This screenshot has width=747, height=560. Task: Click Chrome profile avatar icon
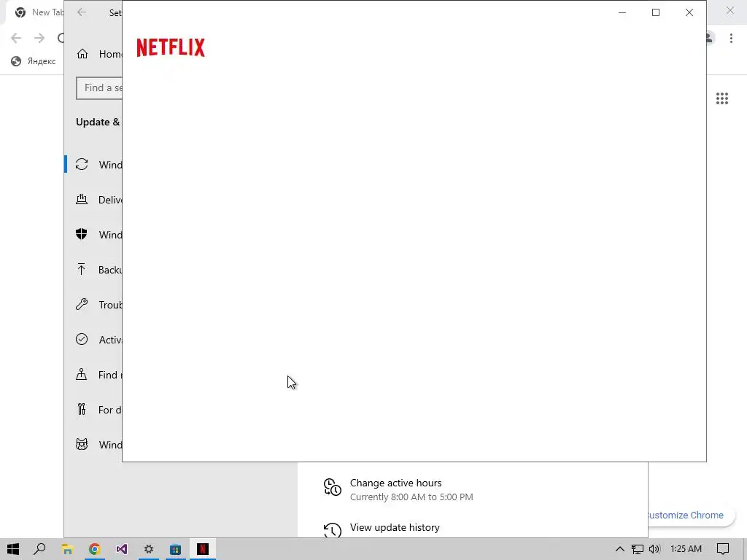(709, 38)
